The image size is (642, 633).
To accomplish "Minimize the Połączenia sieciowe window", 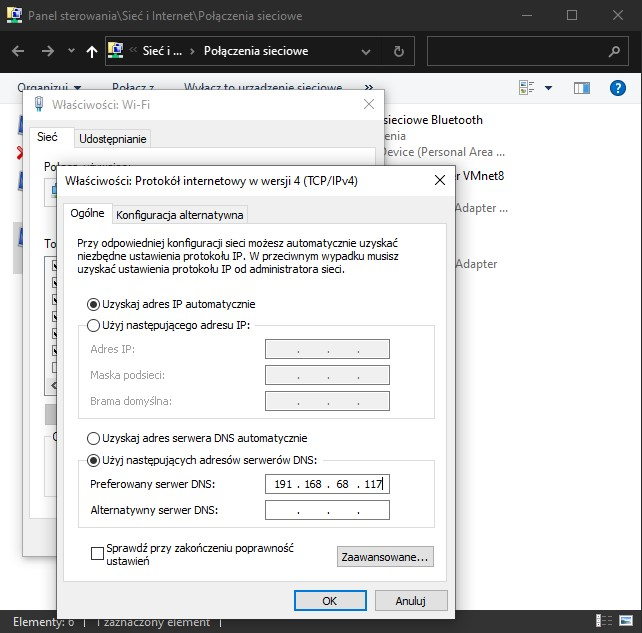I will pyautogui.click(x=527, y=15).
